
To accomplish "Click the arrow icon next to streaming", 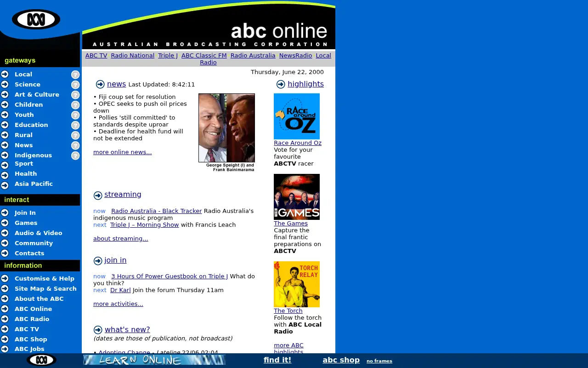I will (x=98, y=195).
